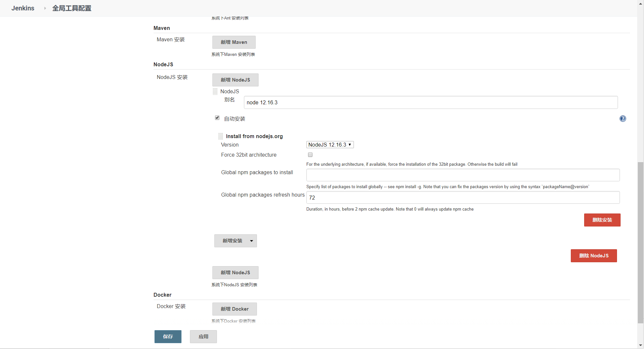Uncheck the 自动安装 checkbox
The width and height of the screenshot is (644, 349).
coord(217,118)
